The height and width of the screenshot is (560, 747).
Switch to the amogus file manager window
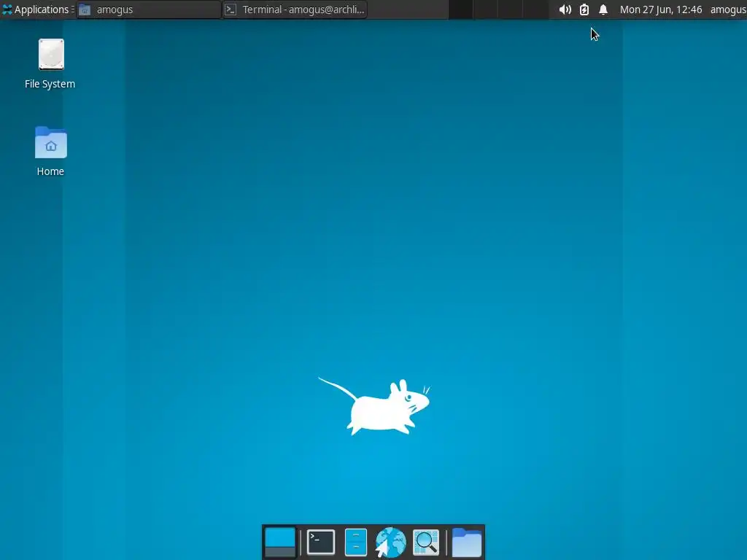click(149, 9)
